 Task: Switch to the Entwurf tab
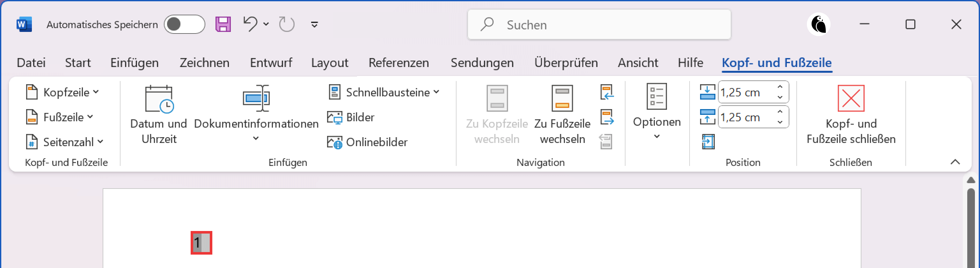point(271,63)
